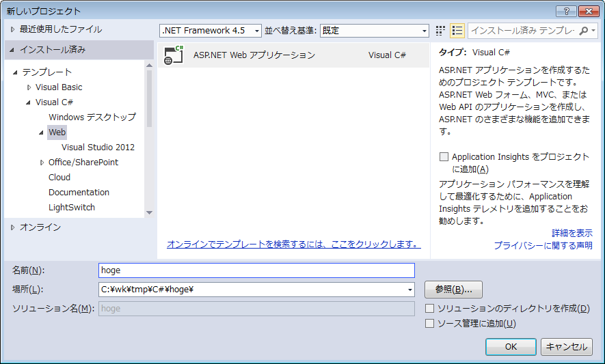Click the ASP.NET Web application template icon
Viewport: 605px width, 364px height.
174,55
